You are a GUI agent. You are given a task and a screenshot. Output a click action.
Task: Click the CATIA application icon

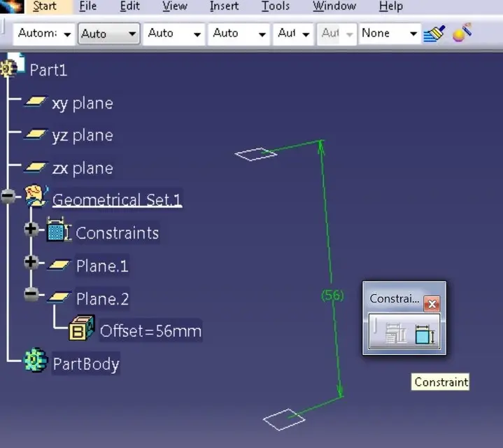[12, 6]
